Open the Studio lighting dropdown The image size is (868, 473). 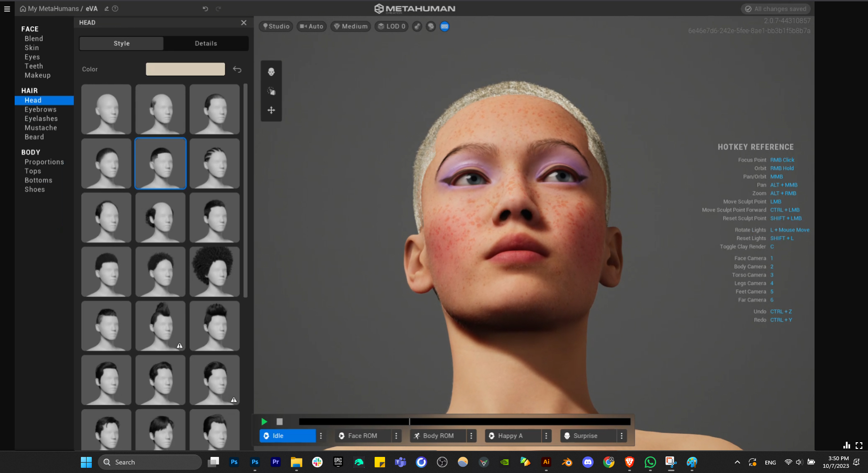point(276,26)
